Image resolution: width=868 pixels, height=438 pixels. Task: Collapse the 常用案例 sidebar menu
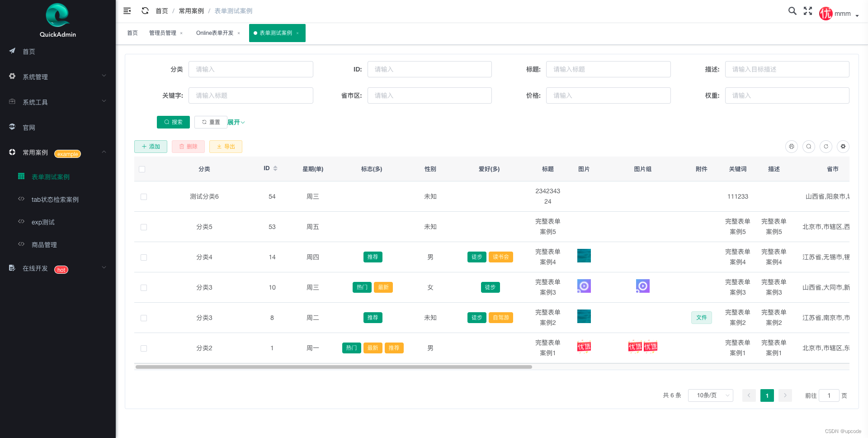pyautogui.click(x=58, y=152)
